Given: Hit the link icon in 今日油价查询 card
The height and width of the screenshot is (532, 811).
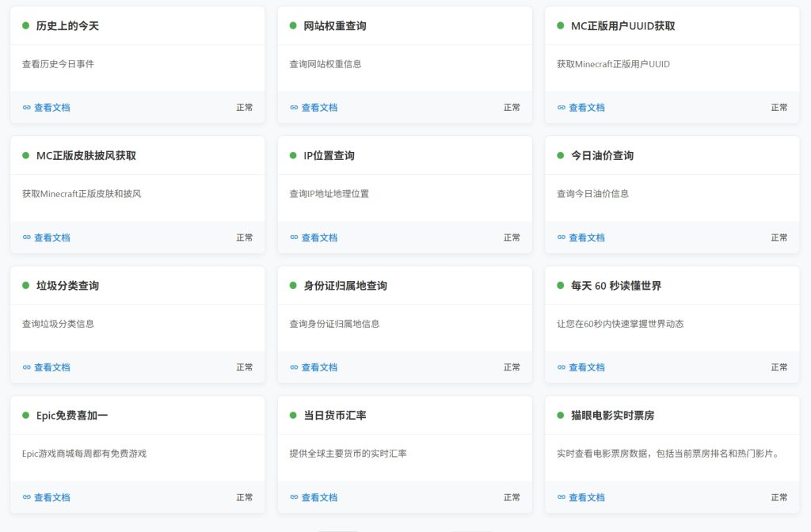Looking at the screenshot, I should point(562,237).
